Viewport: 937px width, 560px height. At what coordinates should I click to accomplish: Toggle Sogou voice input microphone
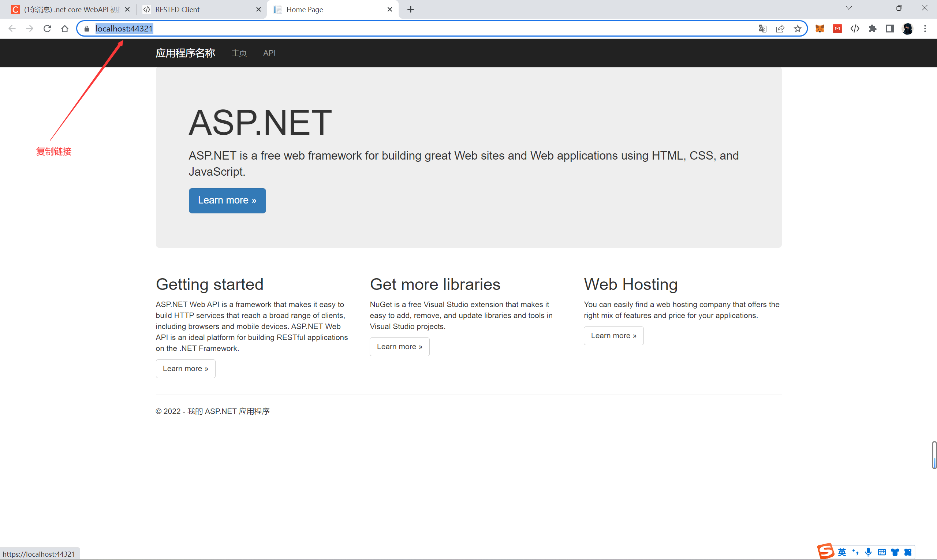coord(868,552)
